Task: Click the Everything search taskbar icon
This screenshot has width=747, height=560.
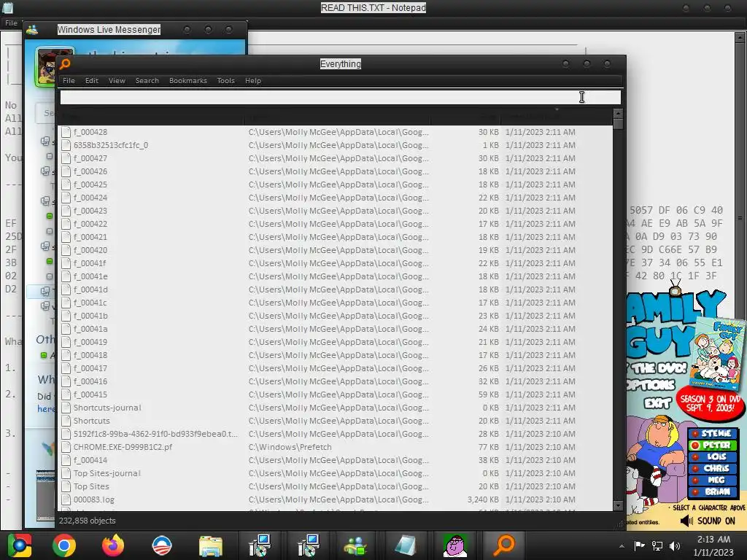Action: [505, 545]
